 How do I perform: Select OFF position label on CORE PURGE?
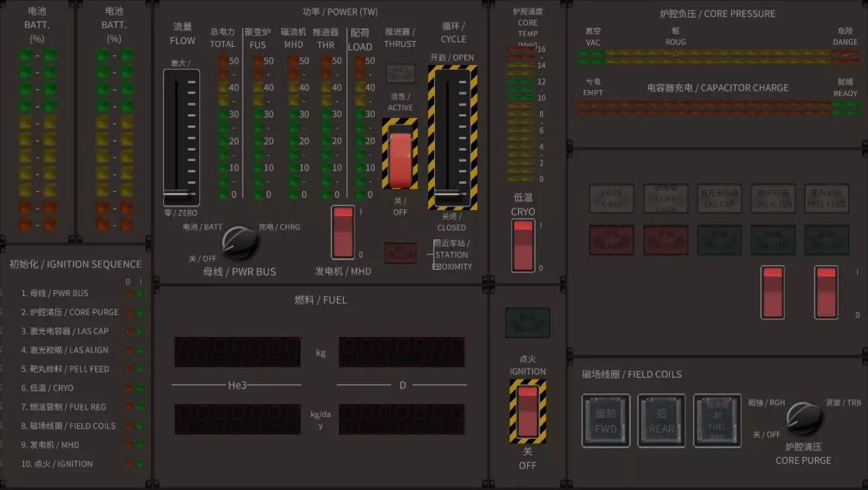click(767, 434)
